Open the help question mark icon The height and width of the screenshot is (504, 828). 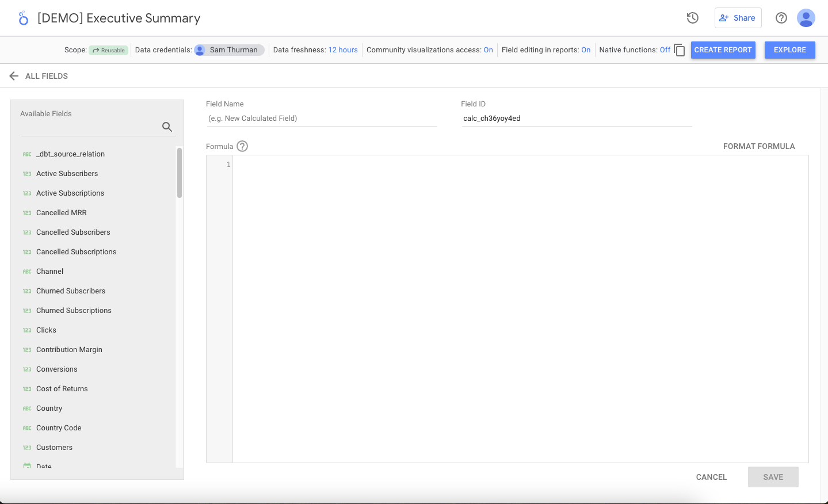pyautogui.click(x=781, y=18)
